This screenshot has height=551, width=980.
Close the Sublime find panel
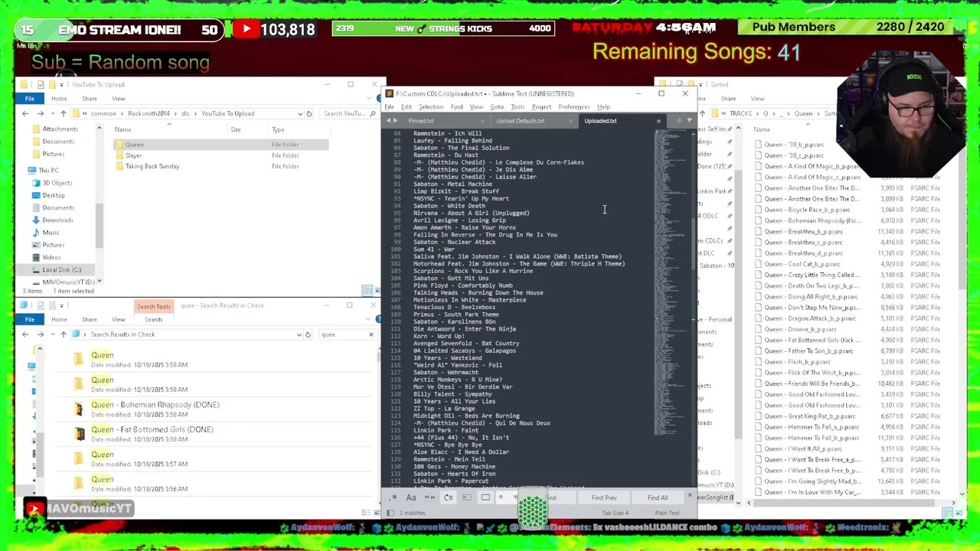pyautogui.click(x=690, y=497)
